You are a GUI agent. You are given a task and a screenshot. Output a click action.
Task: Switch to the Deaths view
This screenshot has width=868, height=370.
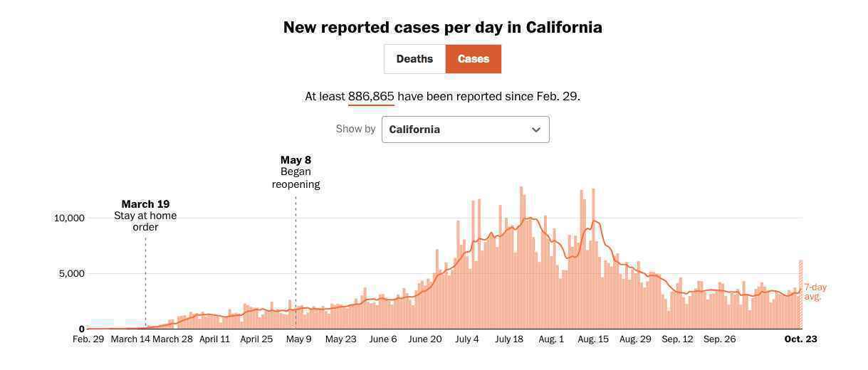coord(414,59)
